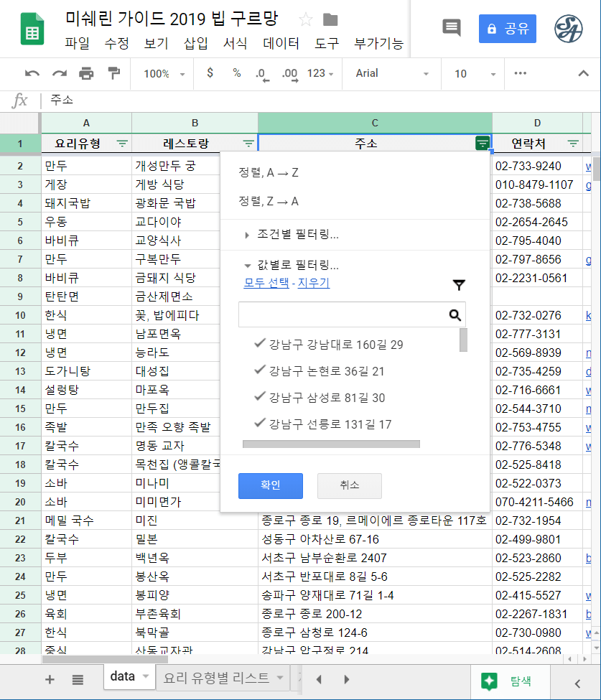
Task: Click the 모두 선택 link
Action: [x=266, y=283]
